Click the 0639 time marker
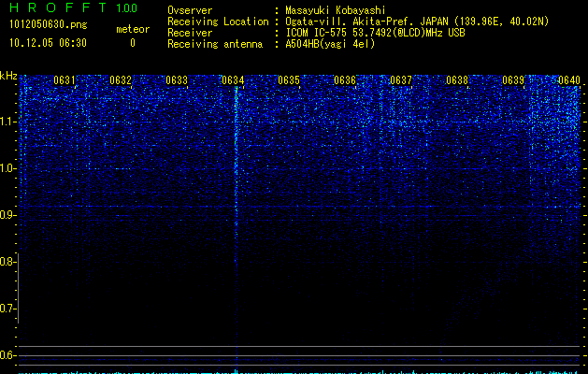 [513, 80]
